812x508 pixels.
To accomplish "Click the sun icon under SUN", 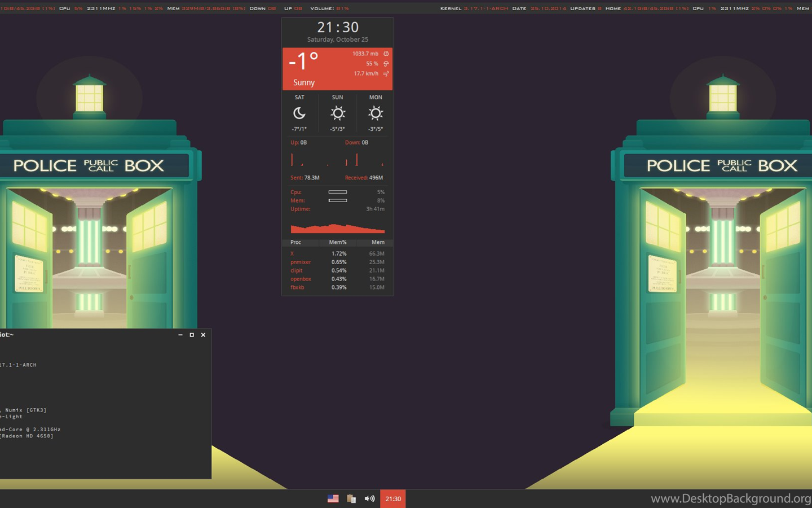I will tap(338, 113).
